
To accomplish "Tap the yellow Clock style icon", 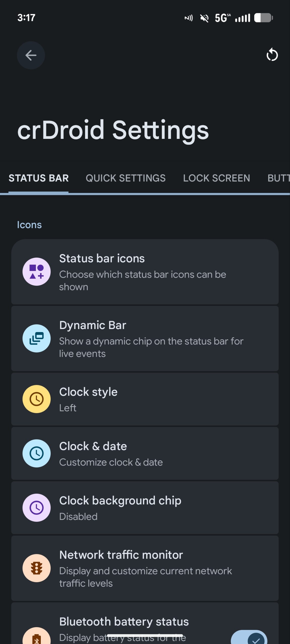I will point(37,399).
